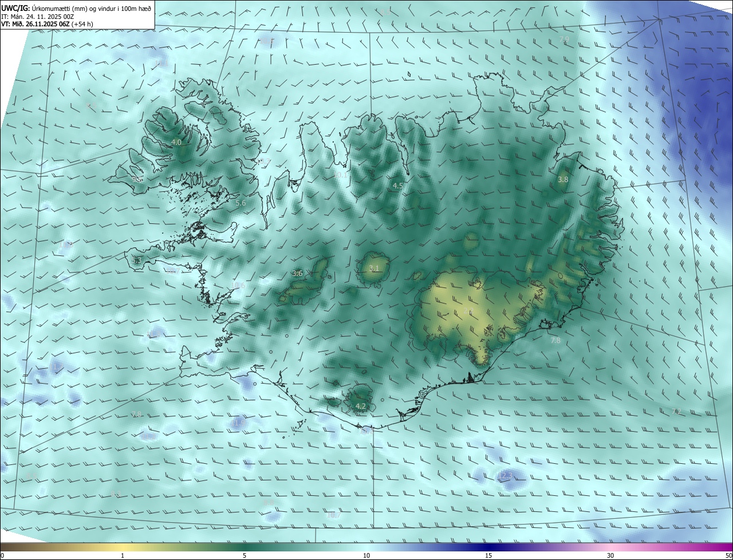Image resolution: width=733 pixels, height=560 pixels.
Task: Click the 3.6 value on Langjökull glacier
Action: coord(297,274)
